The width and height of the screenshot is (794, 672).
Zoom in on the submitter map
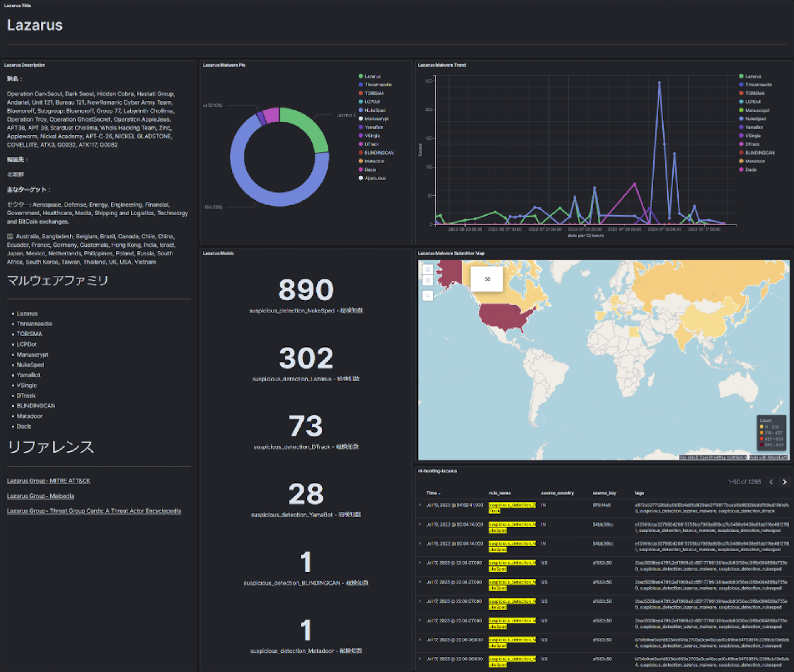pyautogui.click(x=428, y=269)
